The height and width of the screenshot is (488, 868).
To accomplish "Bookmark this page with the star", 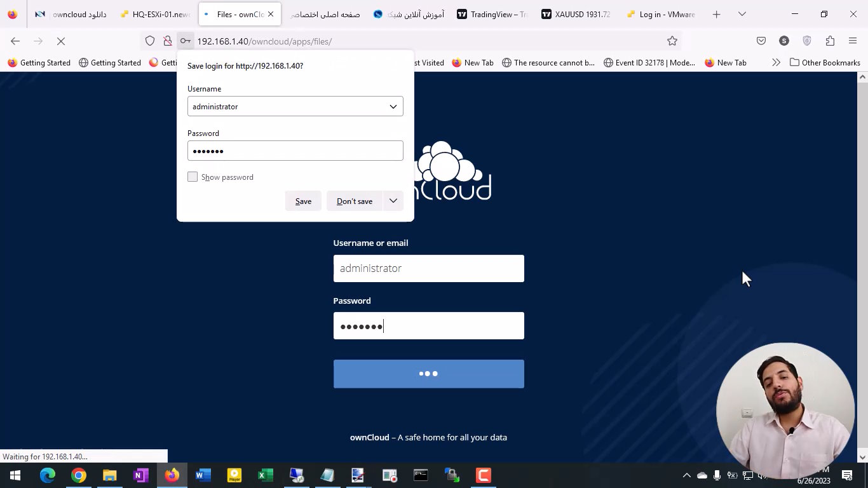I will point(672,41).
